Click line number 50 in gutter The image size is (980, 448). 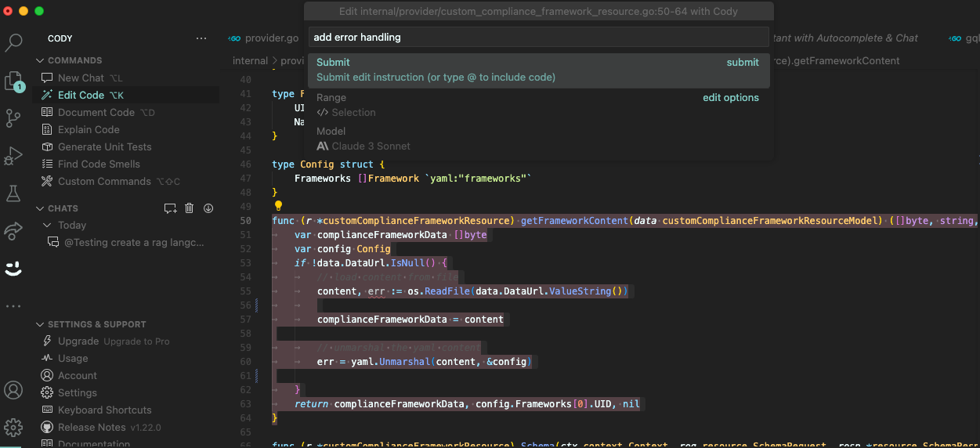coord(246,221)
